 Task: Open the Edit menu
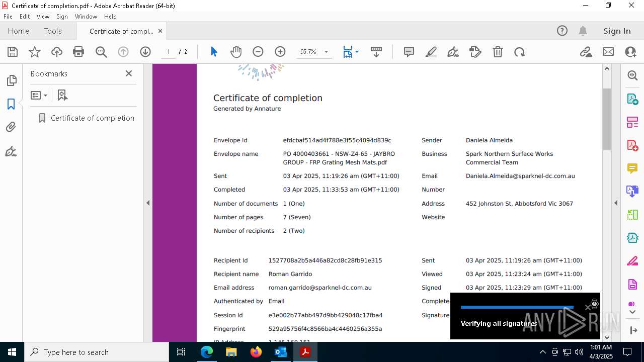click(x=25, y=17)
